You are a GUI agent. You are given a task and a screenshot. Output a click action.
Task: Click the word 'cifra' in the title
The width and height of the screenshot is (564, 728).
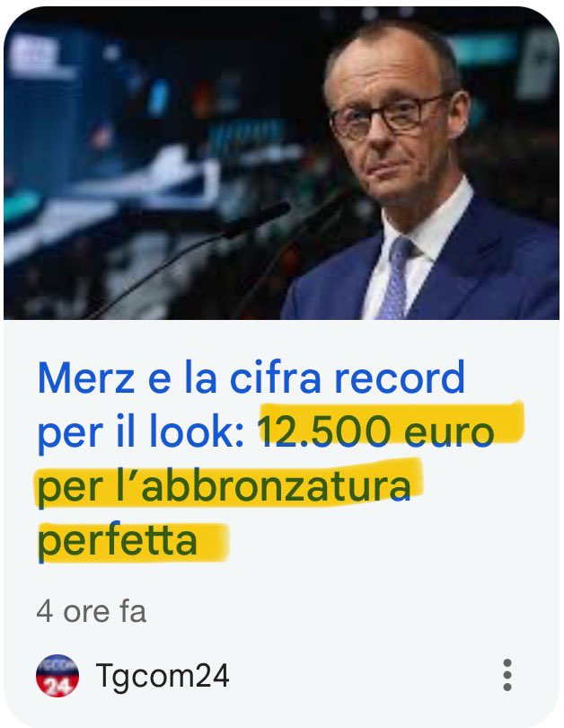coord(275,378)
